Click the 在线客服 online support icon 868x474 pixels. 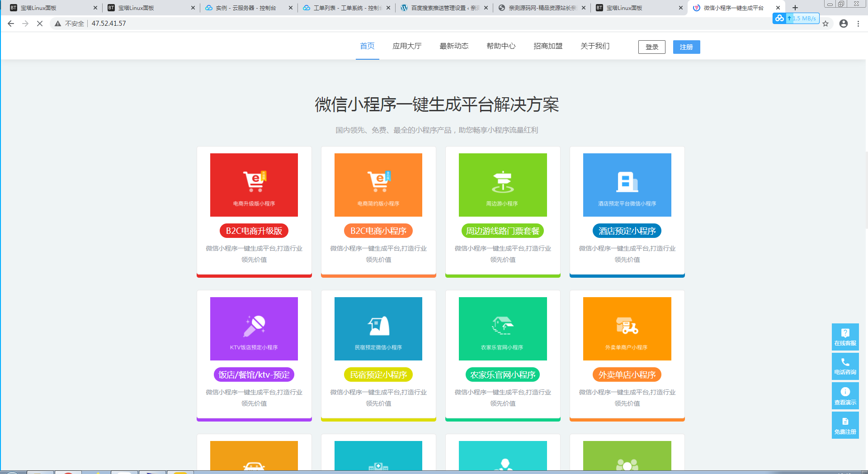[x=845, y=337]
